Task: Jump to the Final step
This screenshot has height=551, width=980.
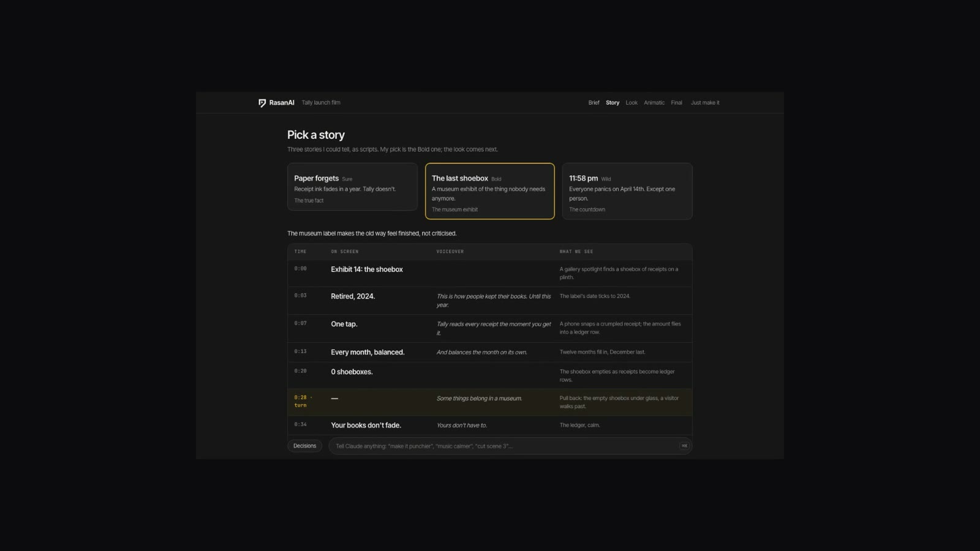Action: click(676, 103)
